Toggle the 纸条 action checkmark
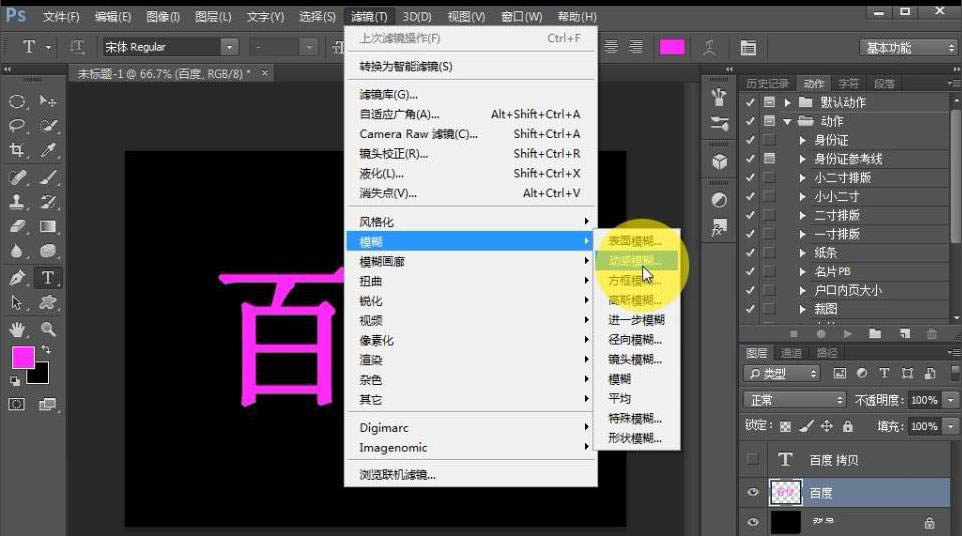Image resolution: width=962 pixels, height=536 pixels. click(750, 253)
